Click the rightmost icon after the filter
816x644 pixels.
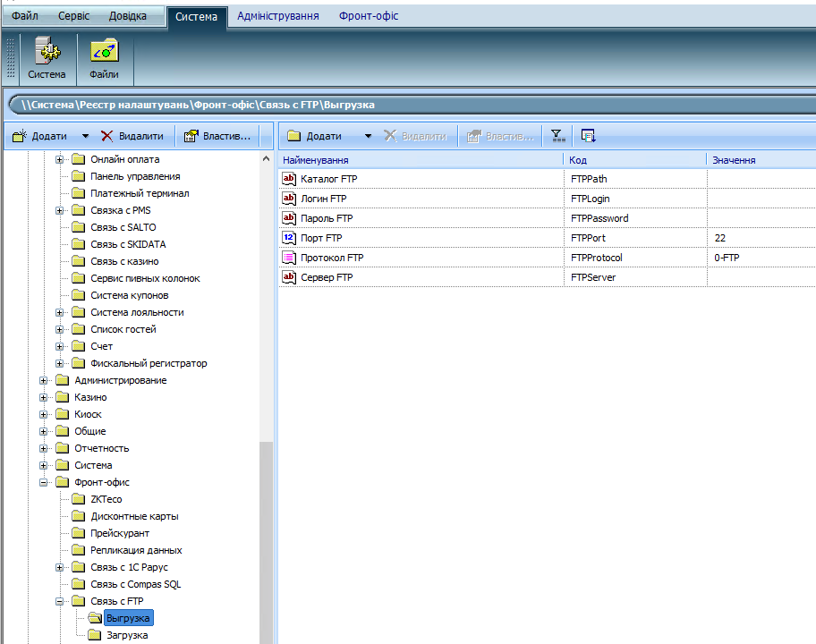coord(588,136)
